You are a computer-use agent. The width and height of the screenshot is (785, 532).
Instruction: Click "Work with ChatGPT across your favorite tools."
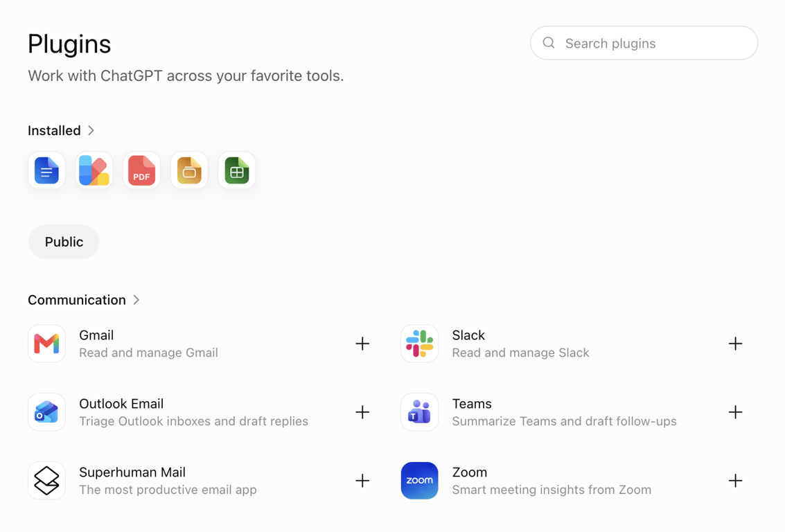pos(186,76)
